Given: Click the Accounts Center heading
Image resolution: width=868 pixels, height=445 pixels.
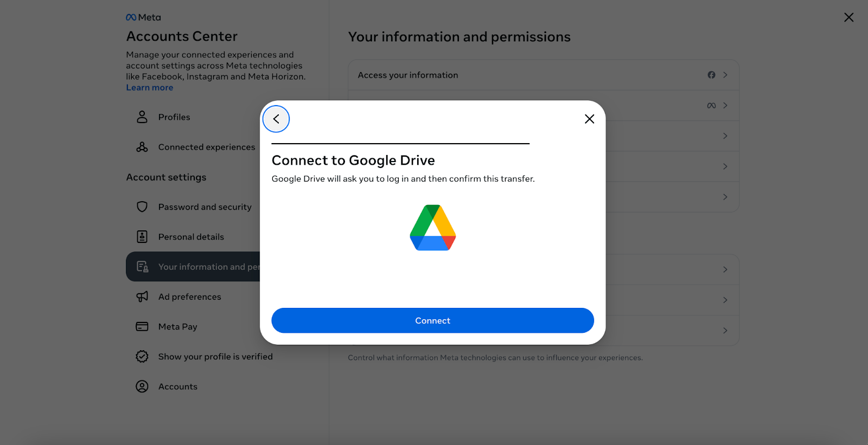Looking at the screenshot, I should tap(182, 36).
